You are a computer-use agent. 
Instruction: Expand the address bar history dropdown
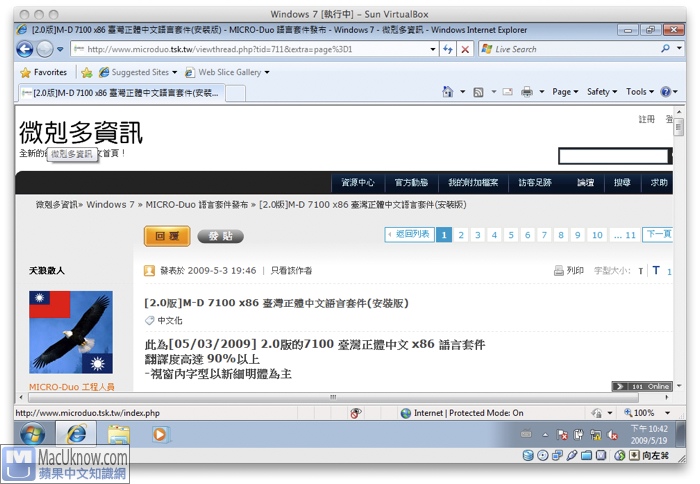(433, 49)
